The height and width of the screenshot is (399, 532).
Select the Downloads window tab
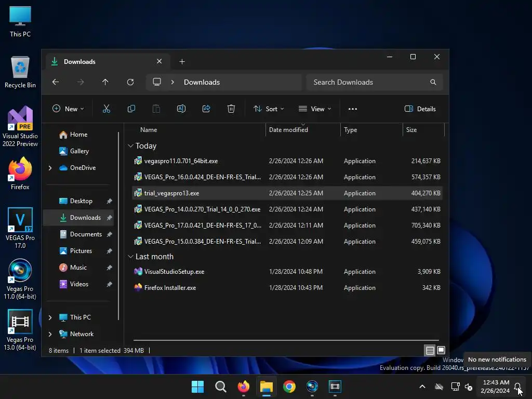[107, 62]
